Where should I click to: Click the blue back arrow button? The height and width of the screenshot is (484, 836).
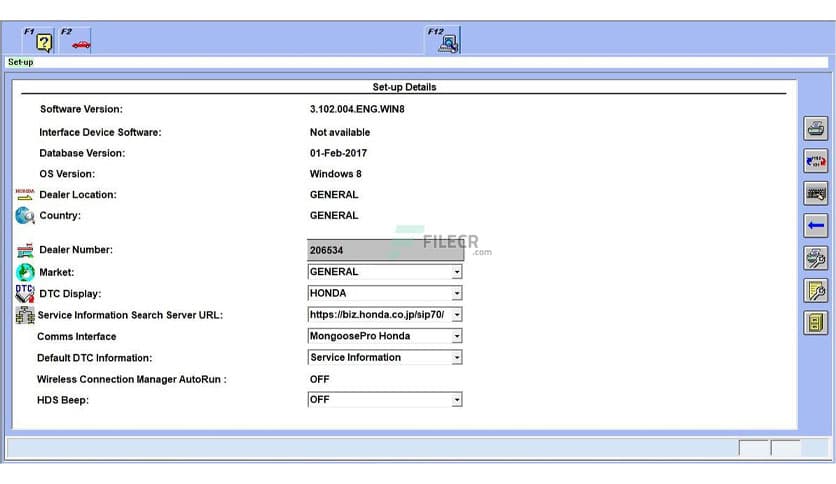[815, 225]
